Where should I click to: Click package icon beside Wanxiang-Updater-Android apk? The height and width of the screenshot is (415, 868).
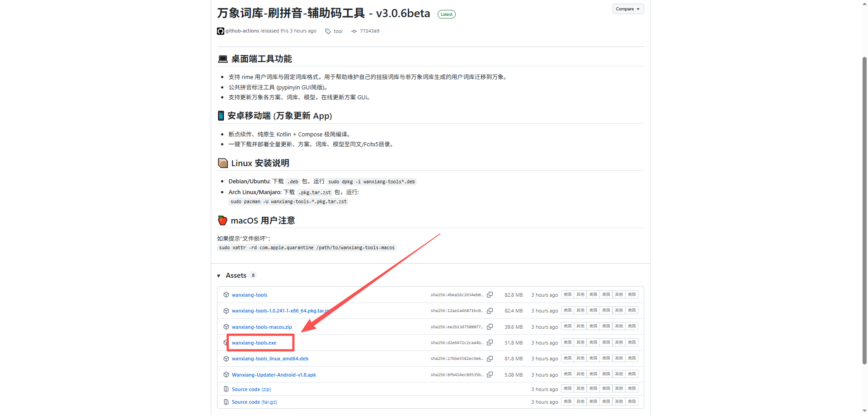pyautogui.click(x=226, y=375)
